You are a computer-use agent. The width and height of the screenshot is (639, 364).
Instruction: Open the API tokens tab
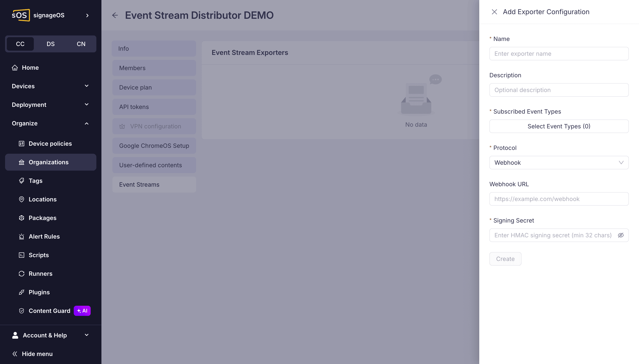pos(154,107)
